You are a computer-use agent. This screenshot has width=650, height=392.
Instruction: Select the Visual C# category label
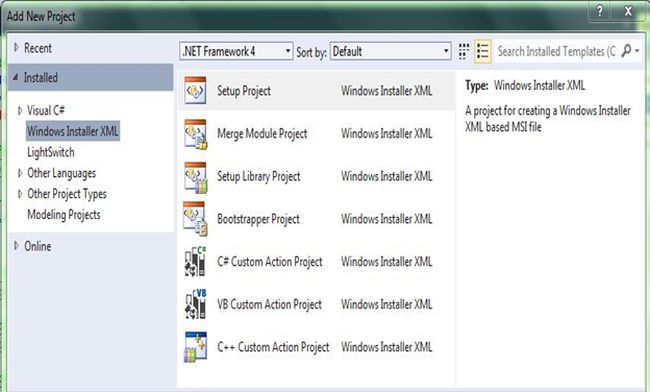[46, 110]
